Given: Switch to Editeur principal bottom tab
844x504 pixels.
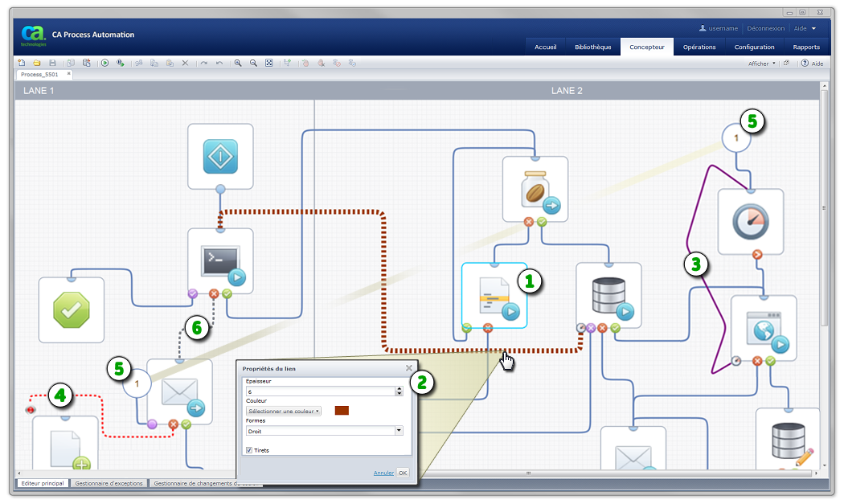Looking at the screenshot, I should [43, 484].
